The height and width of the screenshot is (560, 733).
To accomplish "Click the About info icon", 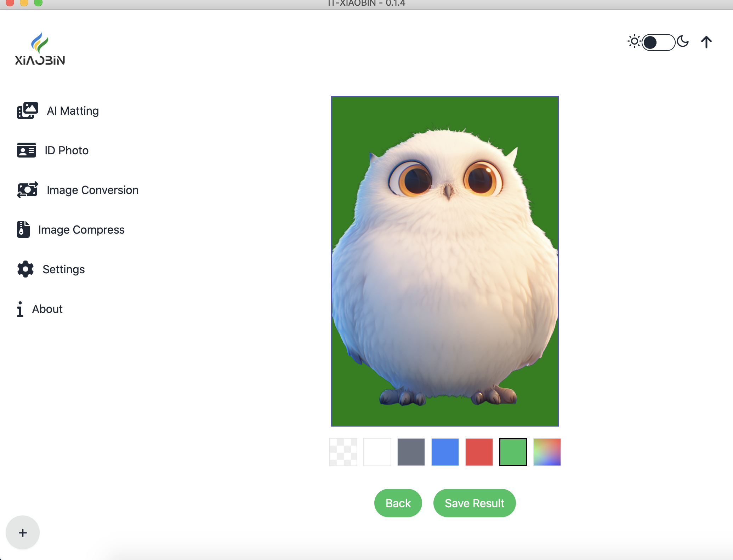I will click(x=20, y=309).
